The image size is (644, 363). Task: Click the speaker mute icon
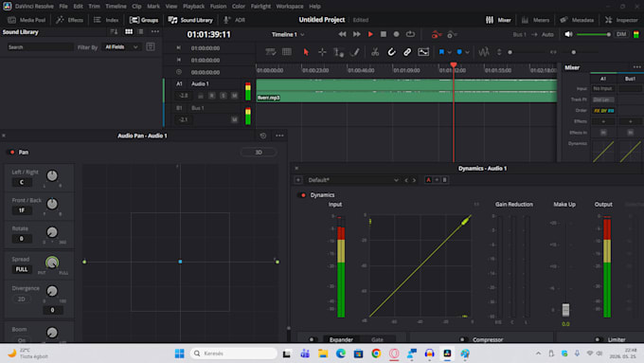(568, 34)
